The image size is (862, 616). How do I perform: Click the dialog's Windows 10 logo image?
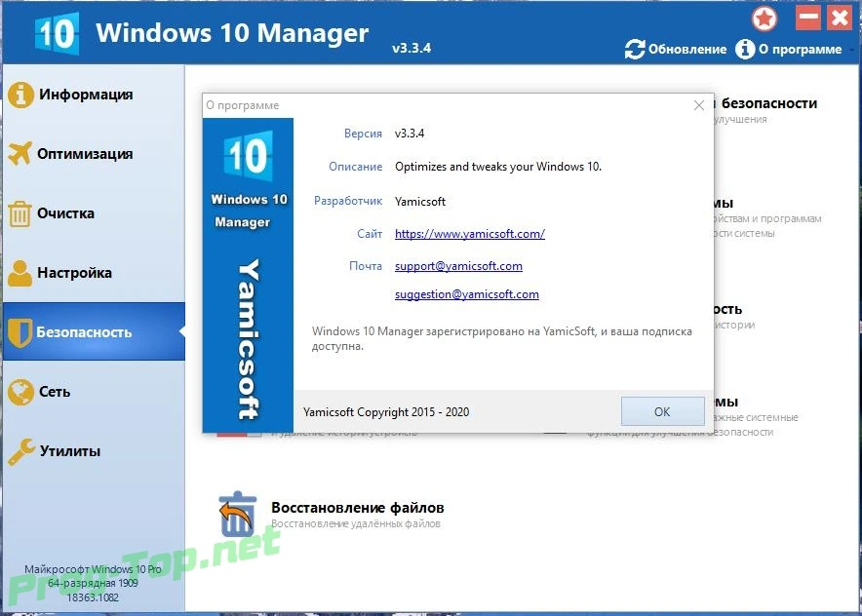(248, 156)
